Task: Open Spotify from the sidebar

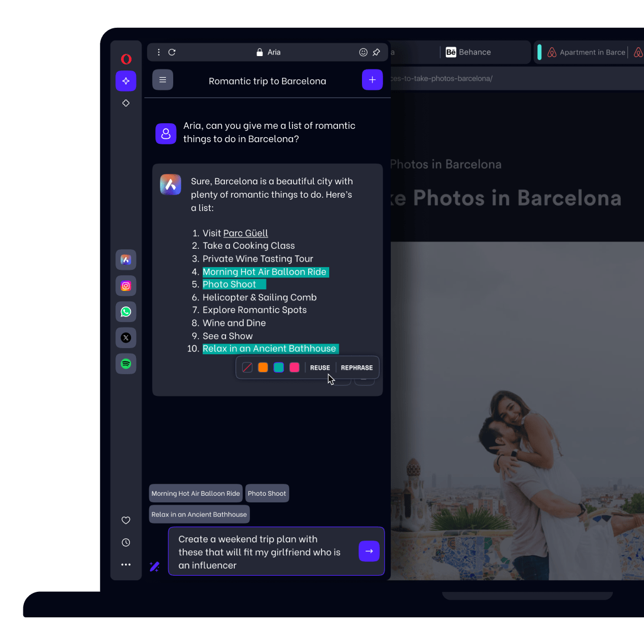Action: coord(125,364)
